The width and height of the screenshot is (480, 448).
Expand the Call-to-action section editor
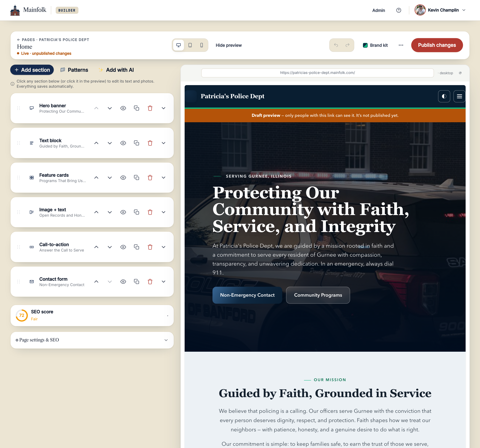coord(164,247)
